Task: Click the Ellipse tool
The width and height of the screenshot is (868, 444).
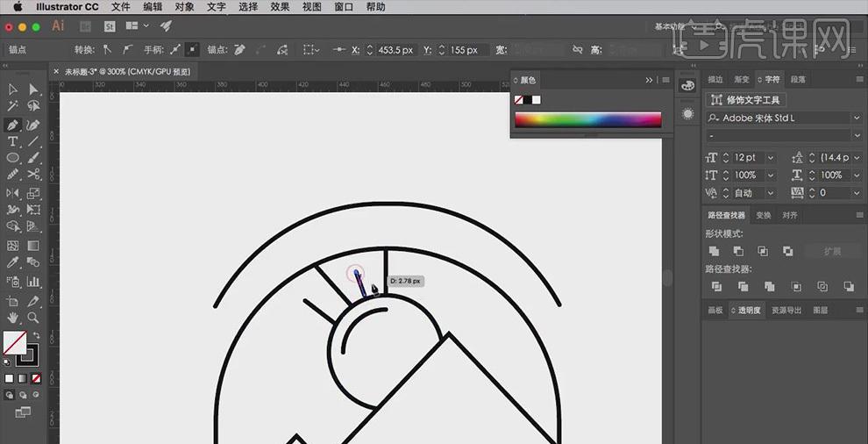Action: pos(13,159)
